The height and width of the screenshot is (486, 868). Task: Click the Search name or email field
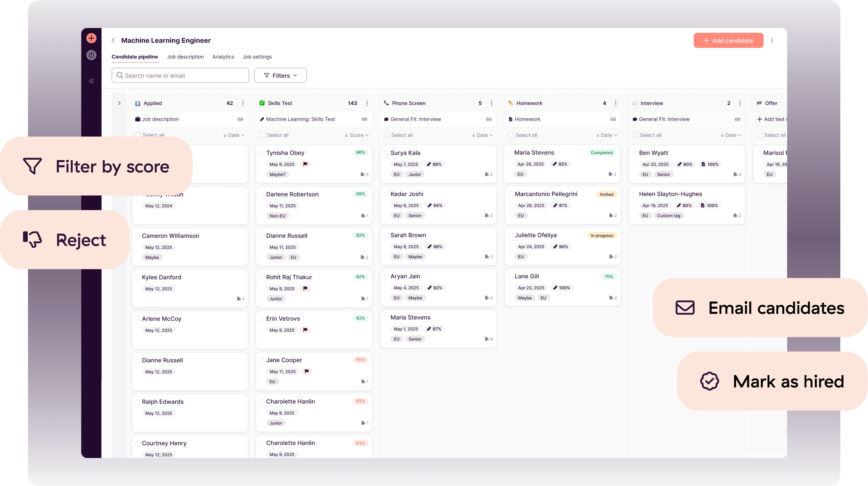tap(180, 76)
